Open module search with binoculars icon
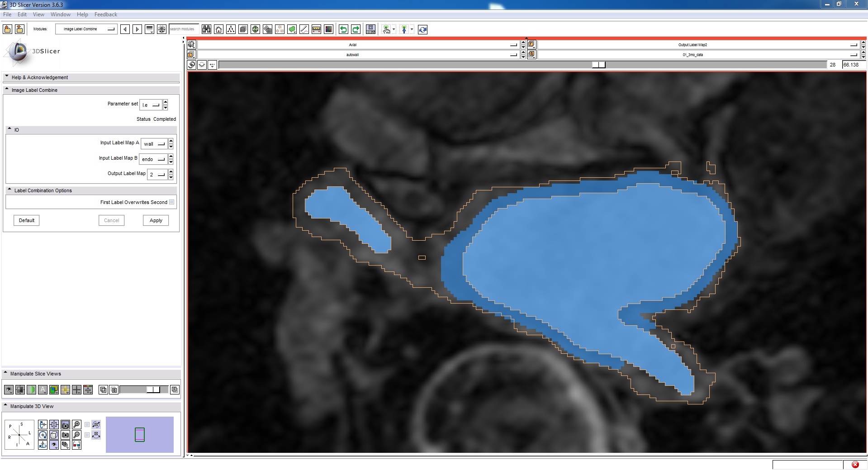This screenshot has height=470, width=868. [x=207, y=29]
